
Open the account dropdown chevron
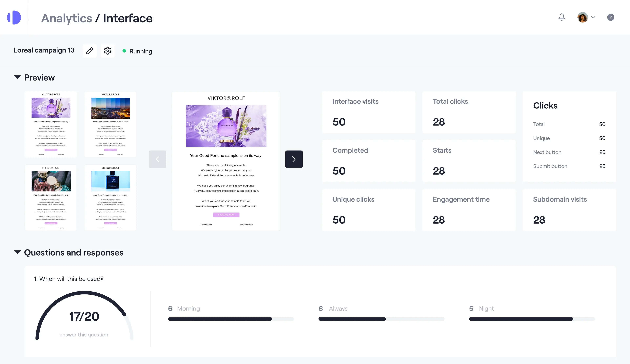pyautogui.click(x=593, y=17)
